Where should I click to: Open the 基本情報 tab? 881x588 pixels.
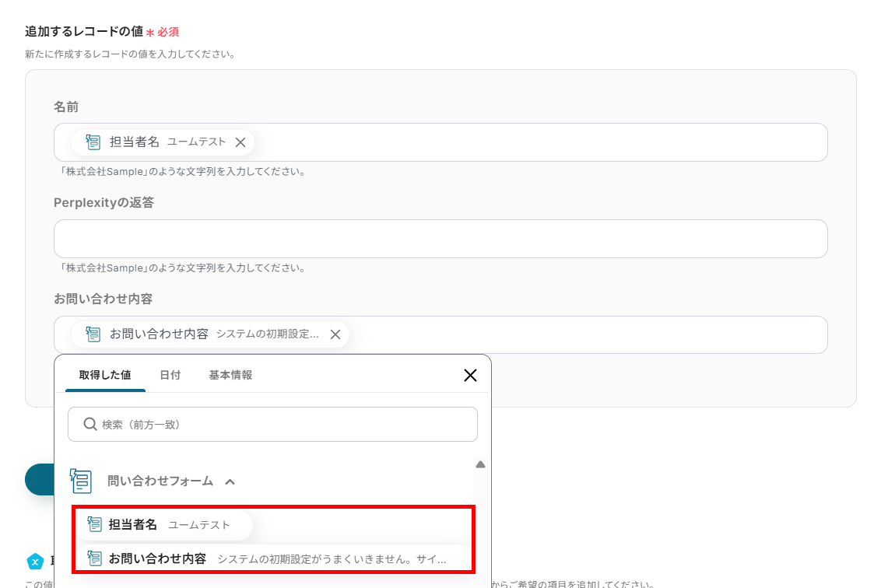[x=230, y=374]
